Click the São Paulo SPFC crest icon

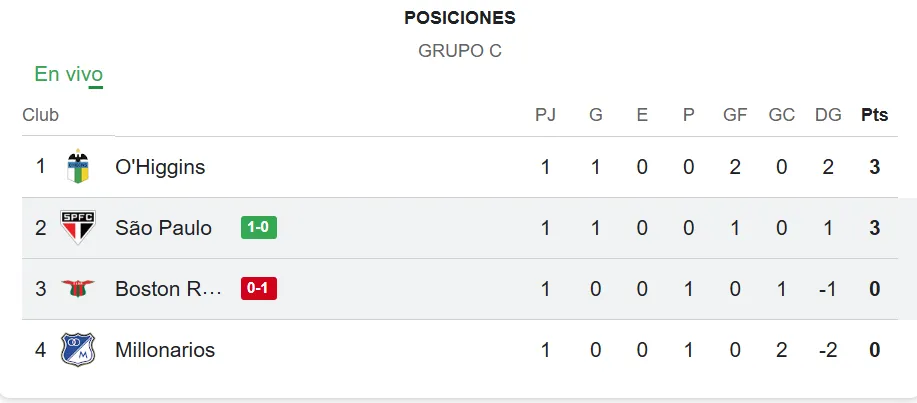[x=78, y=228]
